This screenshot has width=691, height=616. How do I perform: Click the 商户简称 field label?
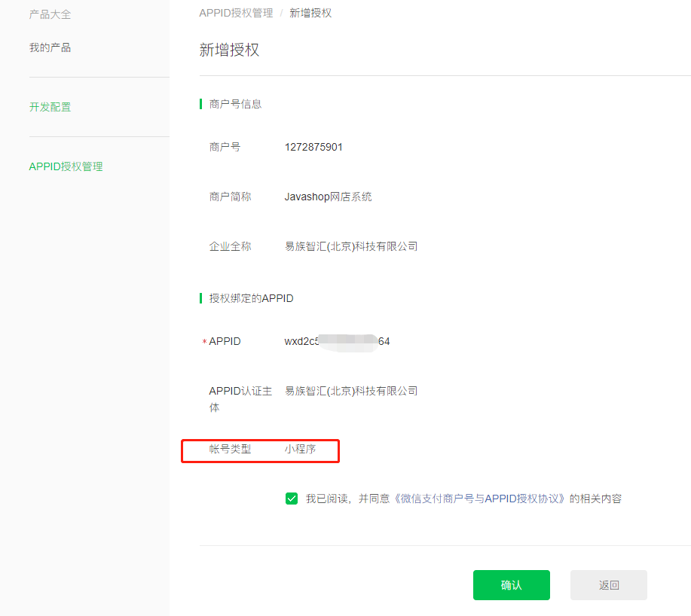pyautogui.click(x=230, y=197)
